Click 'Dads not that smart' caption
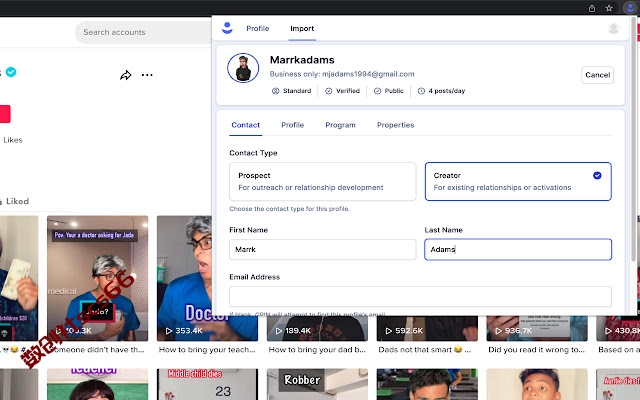Image resolution: width=640 pixels, height=400 pixels. (x=424, y=350)
